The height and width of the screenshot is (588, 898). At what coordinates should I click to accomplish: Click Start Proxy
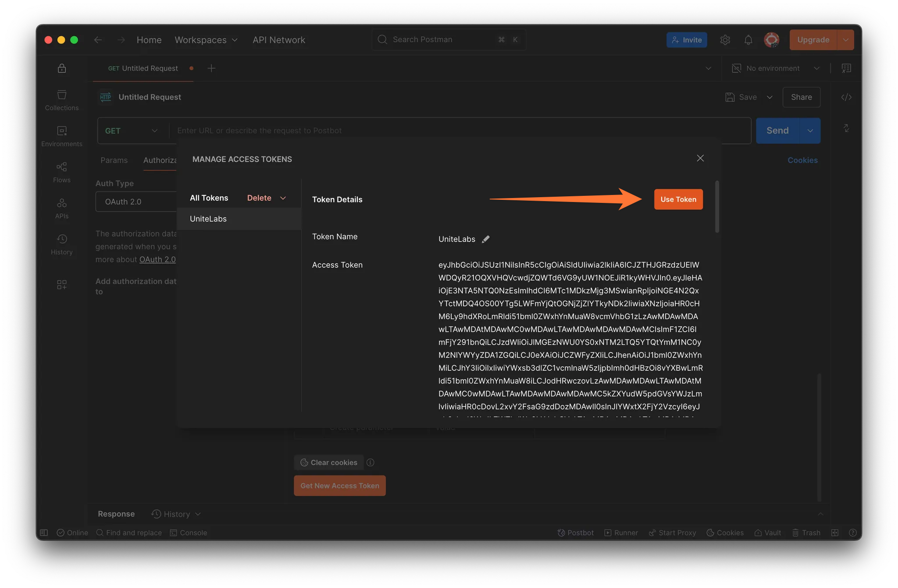click(x=672, y=533)
